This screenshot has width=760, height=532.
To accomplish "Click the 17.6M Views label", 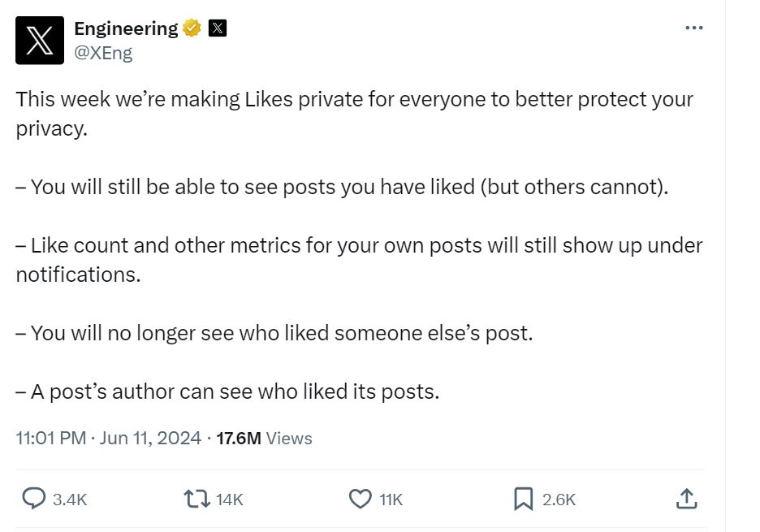I will [x=264, y=438].
